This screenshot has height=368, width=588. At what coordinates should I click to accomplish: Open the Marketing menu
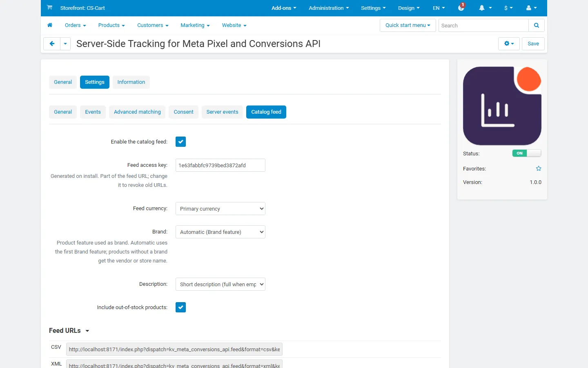coord(195,25)
